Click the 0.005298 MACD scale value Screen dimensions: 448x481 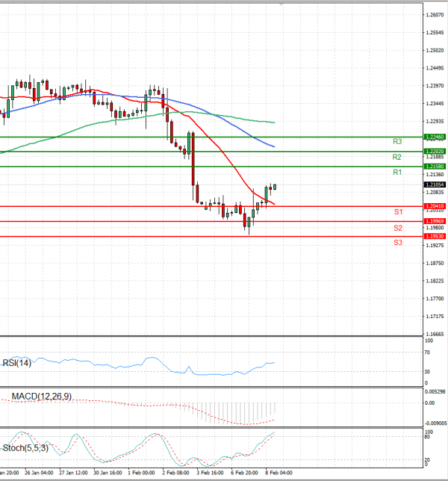[435, 391]
